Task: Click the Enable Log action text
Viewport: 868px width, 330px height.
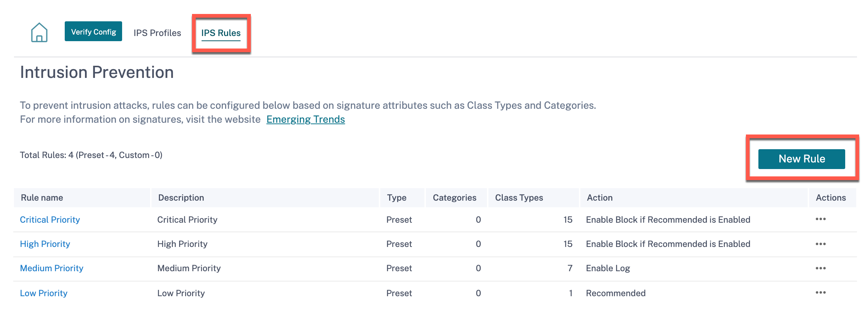Action: (608, 268)
